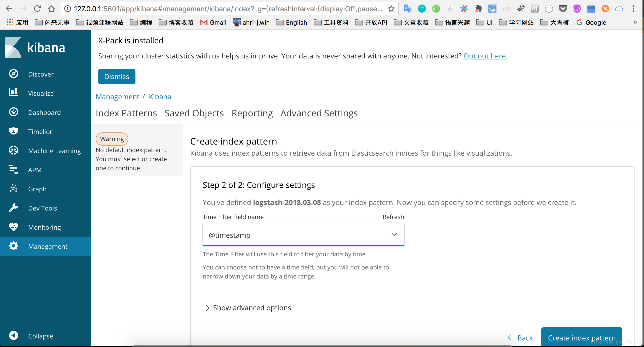Image resolution: width=644 pixels, height=347 pixels.
Task: Open the Discover compass icon
Action: pyautogui.click(x=14, y=74)
